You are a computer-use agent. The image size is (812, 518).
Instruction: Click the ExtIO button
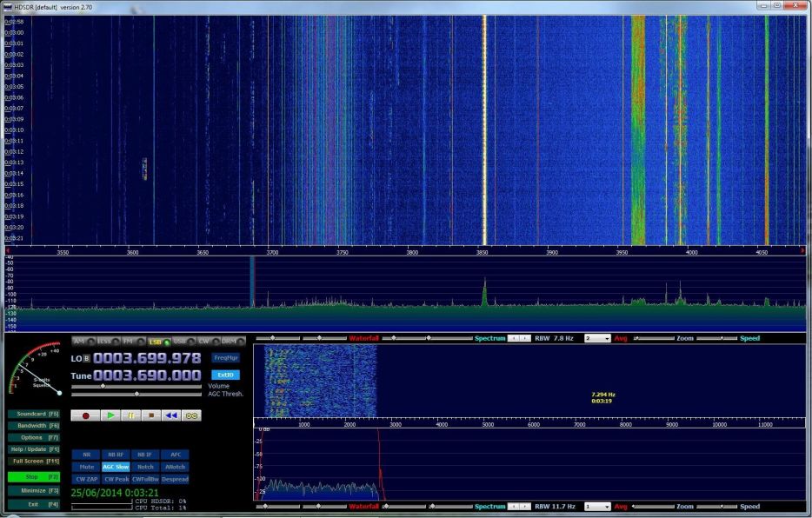pyautogui.click(x=225, y=375)
